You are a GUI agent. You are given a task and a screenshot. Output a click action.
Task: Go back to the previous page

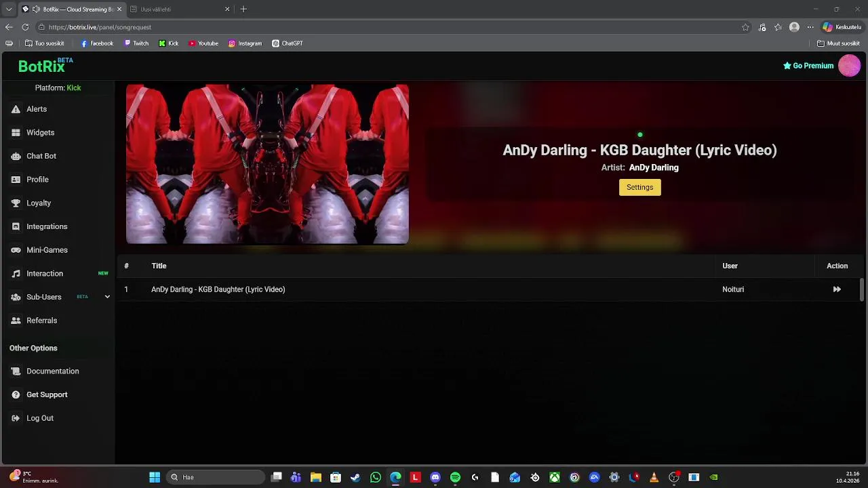pos(9,27)
